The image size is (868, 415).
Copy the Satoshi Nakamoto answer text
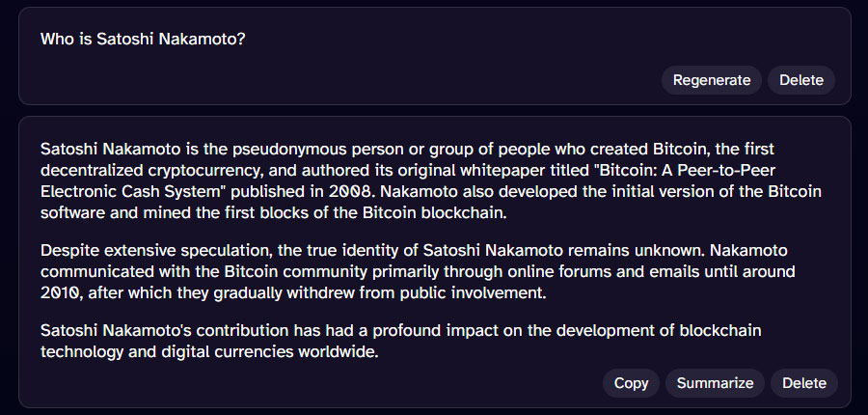click(631, 383)
